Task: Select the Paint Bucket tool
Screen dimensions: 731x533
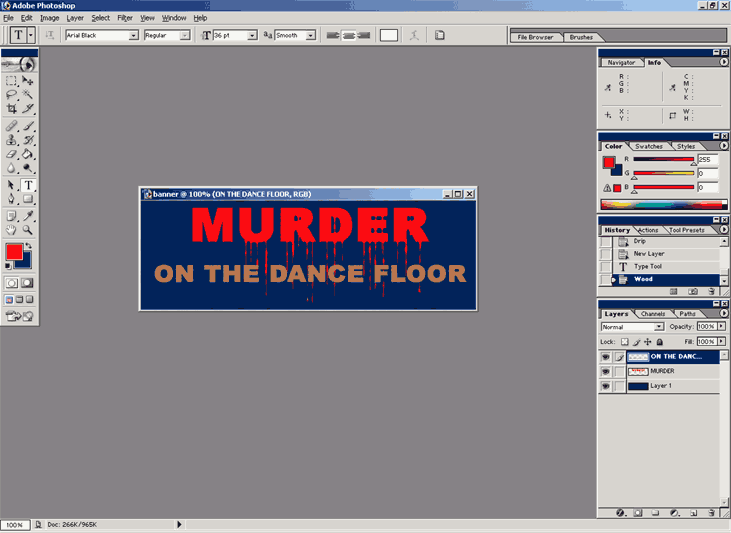Action: [28, 154]
